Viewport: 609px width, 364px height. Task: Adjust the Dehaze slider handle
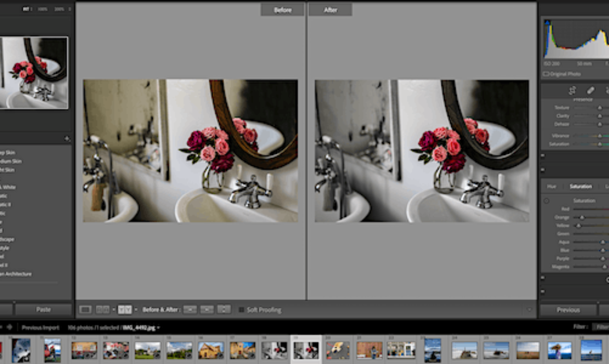point(600,124)
